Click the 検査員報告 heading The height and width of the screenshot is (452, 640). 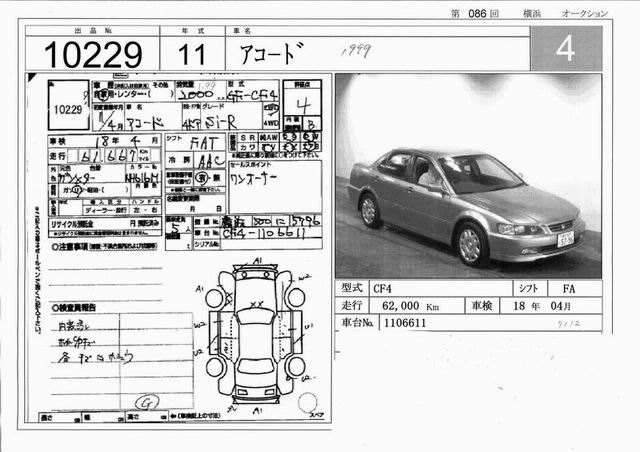[74, 308]
